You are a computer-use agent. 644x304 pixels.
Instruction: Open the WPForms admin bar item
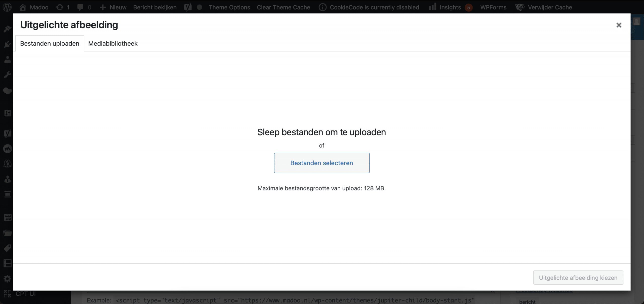click(493, 7)
